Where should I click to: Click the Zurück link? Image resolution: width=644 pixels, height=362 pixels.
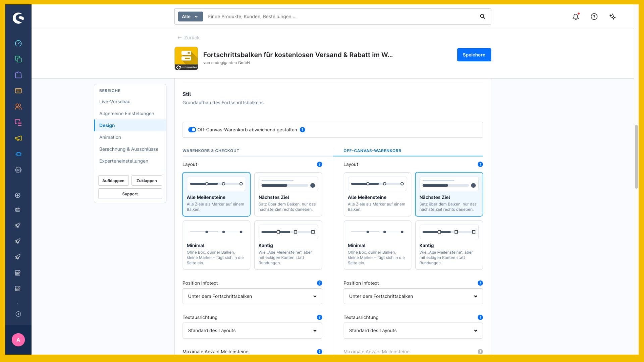pyautogui.click(x=189, y=38)
